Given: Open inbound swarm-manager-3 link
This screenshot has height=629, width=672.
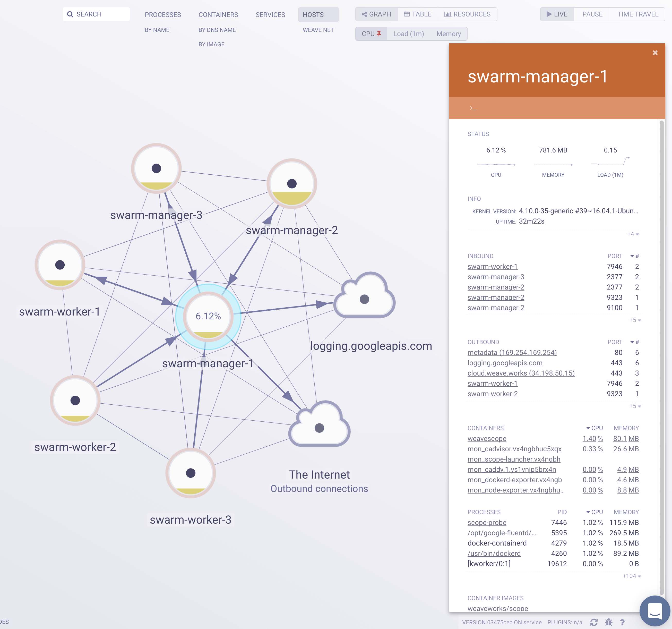Looking at the screenshot, I should click(496, 277).
